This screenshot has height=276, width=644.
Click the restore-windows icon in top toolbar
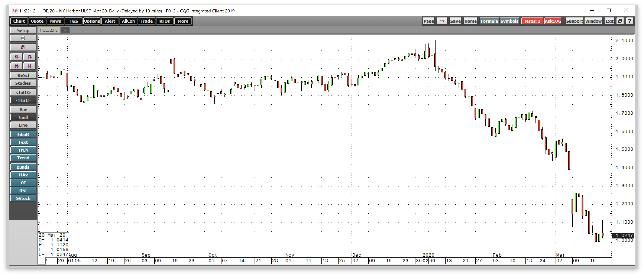click(620, 21)
